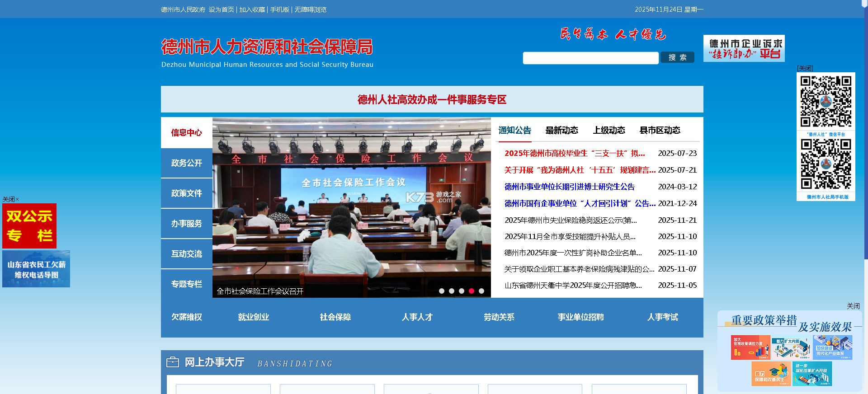Open 社会保障 category link
Image resolution: width=868 pixels, height=394 pixels.
pos(335,317)
